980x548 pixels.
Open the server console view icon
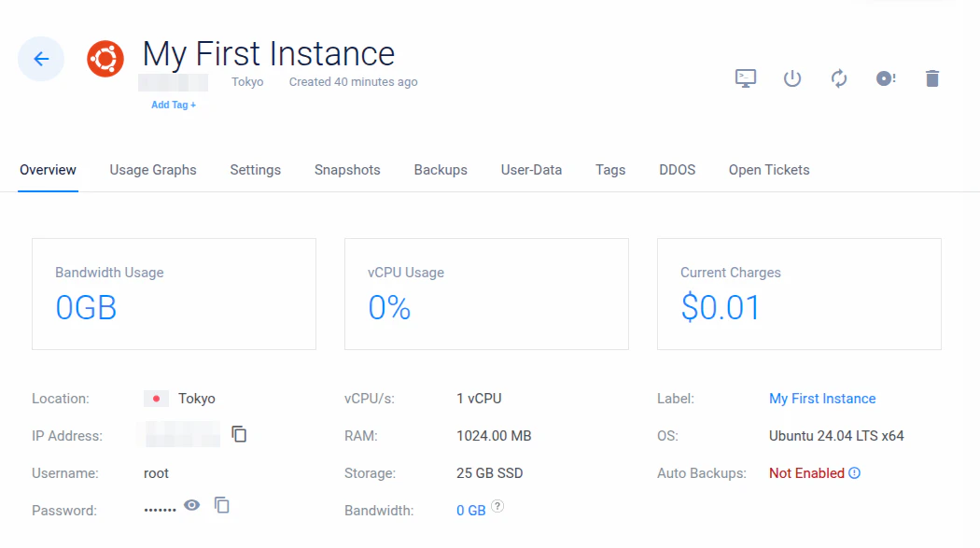click(x=746, y=78)
